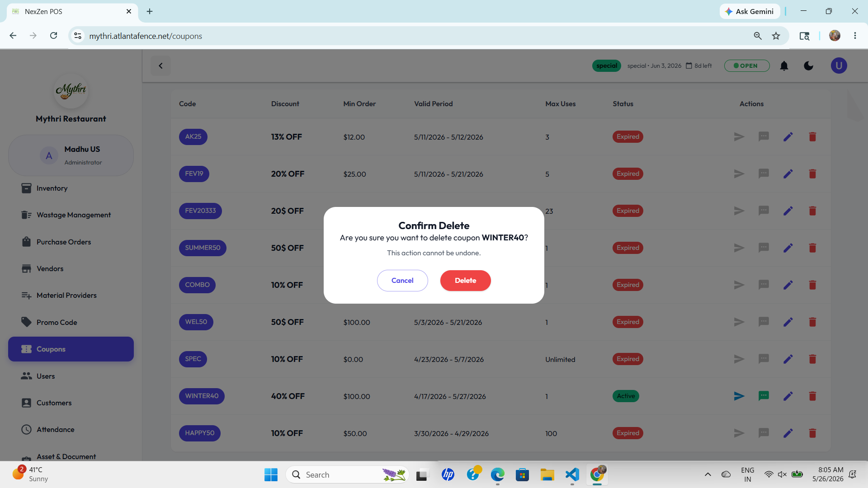868x488 pixels.
Task: Open message icon for FEV20333 coupon
Action: pos(764,211)
